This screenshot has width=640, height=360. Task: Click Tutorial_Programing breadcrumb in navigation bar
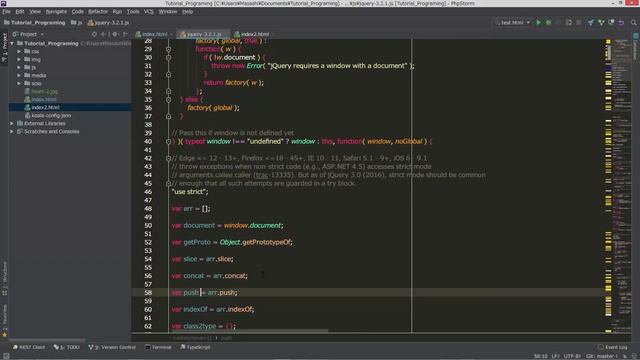(x=35, y=22)
